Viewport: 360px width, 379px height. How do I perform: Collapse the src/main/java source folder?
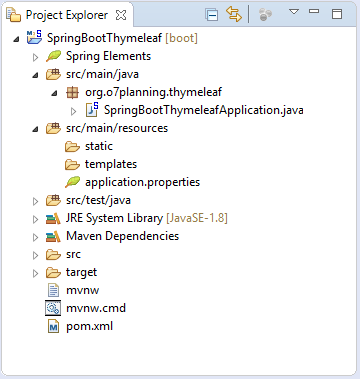pyautogui.click(x=35, y=75)
